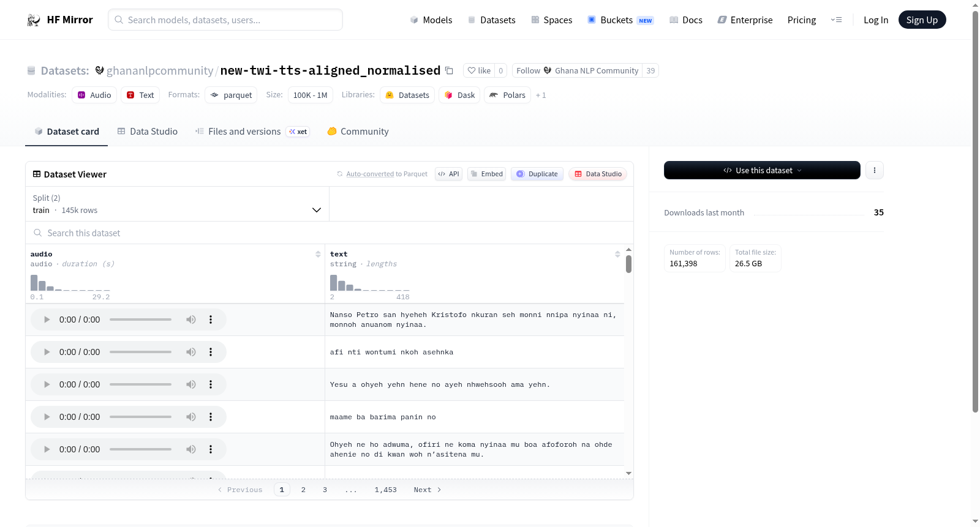Click the Embed button
The image size is (980, 527).
point(486,174)
